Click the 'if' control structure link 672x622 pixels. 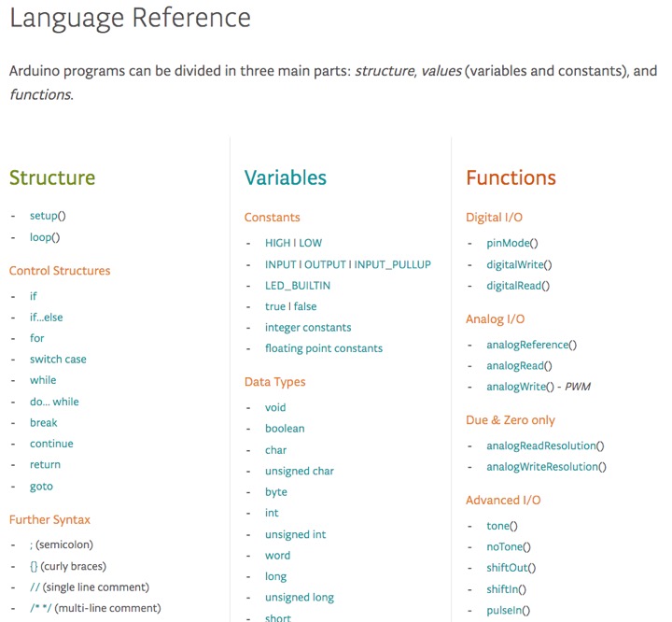(33, 296)
